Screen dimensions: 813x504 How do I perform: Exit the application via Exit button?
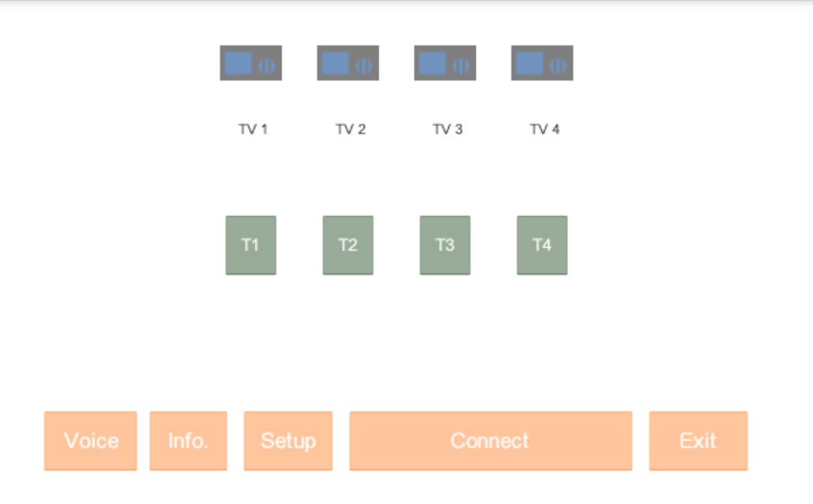point(699,441)
